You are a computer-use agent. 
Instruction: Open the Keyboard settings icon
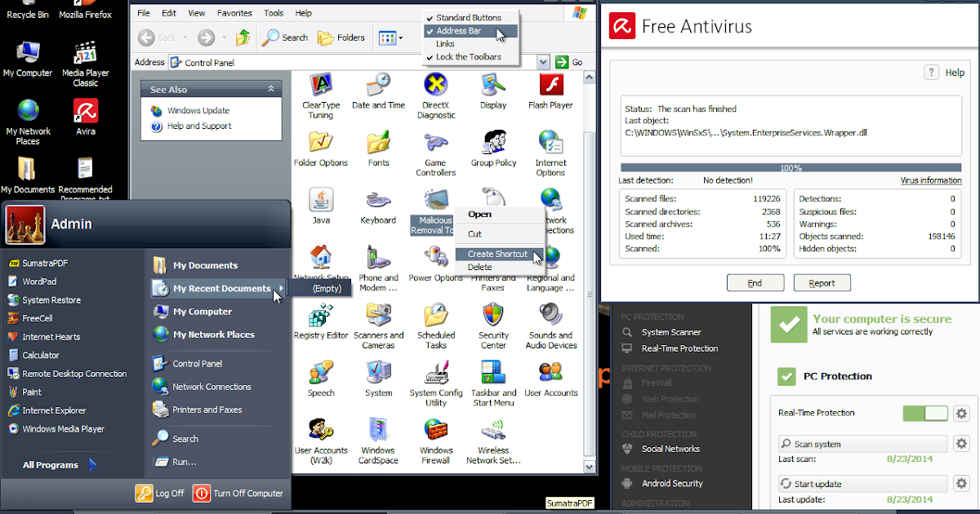tap(378, 206)
